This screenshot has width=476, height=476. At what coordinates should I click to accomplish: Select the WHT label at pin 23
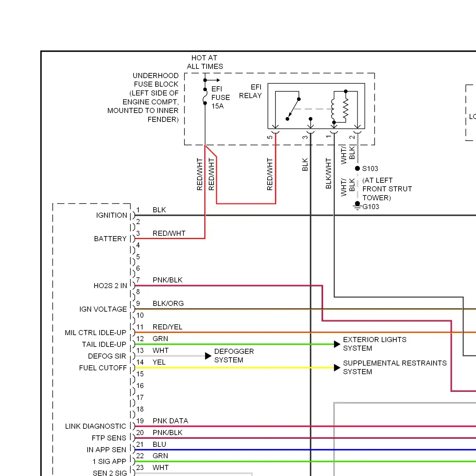(x=161, y=467)
